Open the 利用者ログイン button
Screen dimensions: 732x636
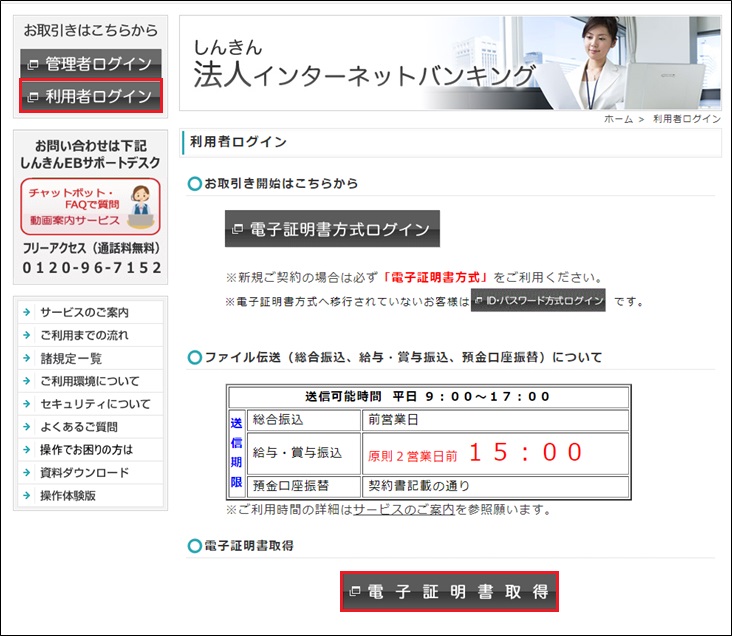click(x=90, y=96)
